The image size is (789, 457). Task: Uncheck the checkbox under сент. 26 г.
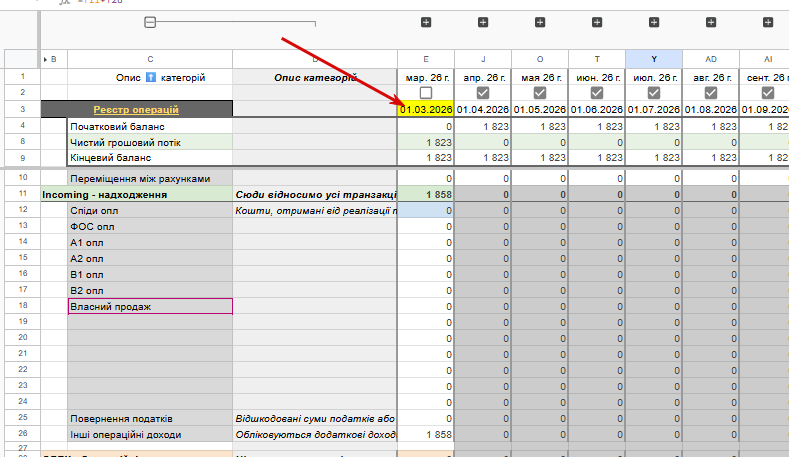pyautogui.click(x=767, y=93)
